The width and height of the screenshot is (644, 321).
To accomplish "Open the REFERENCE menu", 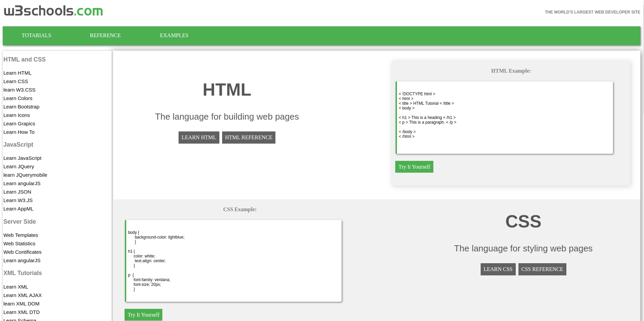I will coord(105,35).
